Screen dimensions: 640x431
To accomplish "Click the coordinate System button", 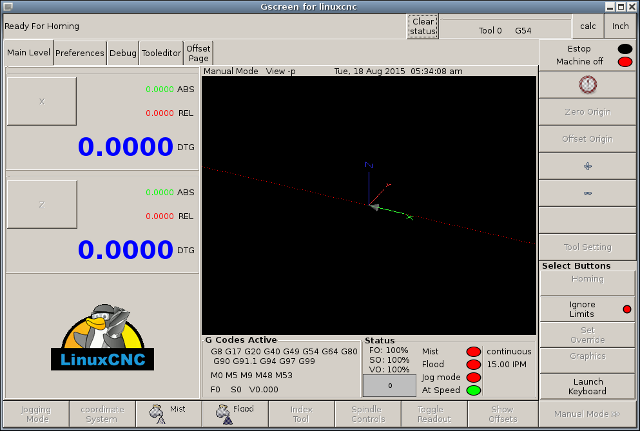I will pyautogui.click(x=102, y=414).
